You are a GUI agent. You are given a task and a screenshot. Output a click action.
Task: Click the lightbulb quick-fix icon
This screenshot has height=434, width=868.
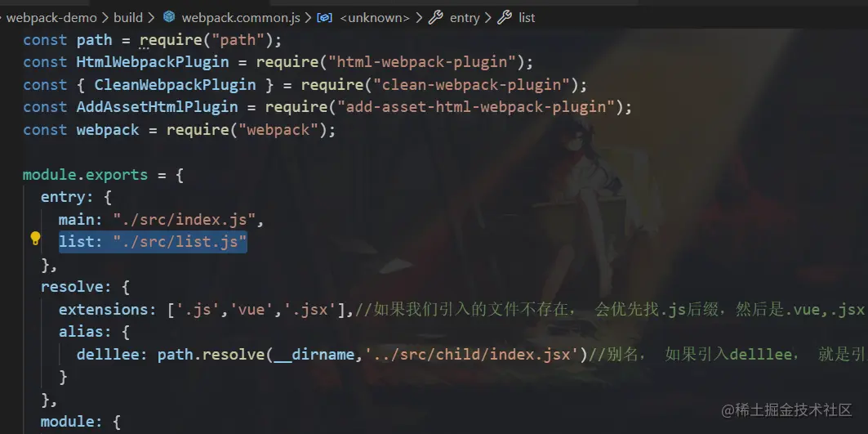(x=35, y=239)
